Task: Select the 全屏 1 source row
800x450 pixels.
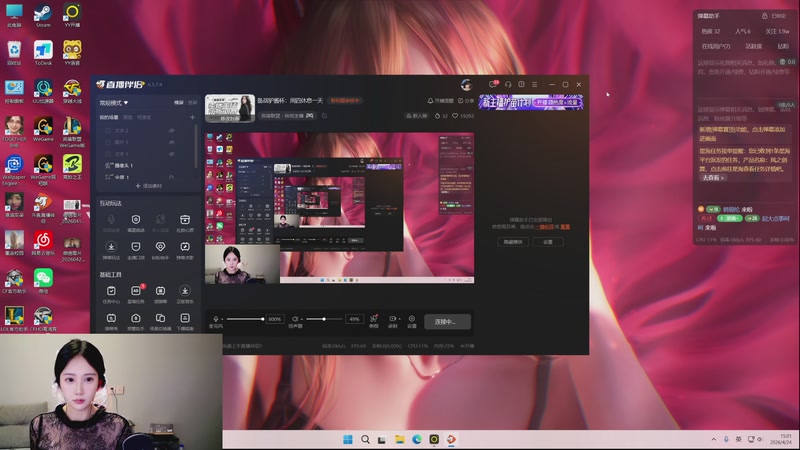Action: pyautogui.click(x=145, y=177)
